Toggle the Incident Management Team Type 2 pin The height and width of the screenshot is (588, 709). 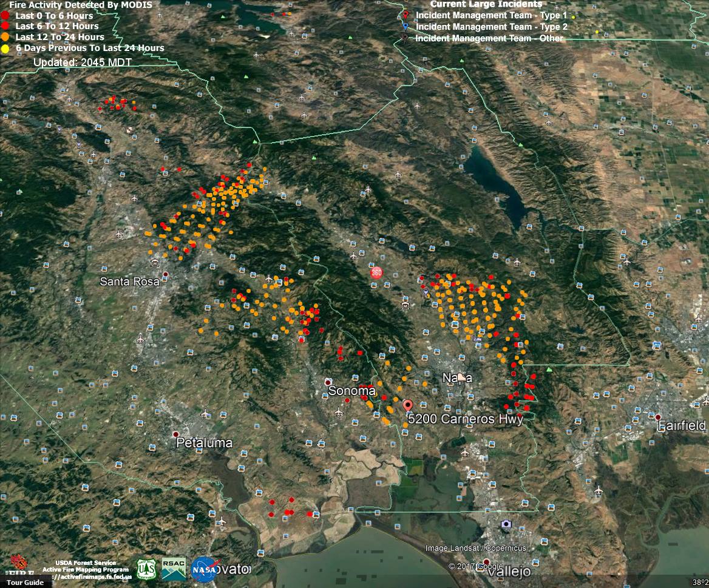point(404,26)
